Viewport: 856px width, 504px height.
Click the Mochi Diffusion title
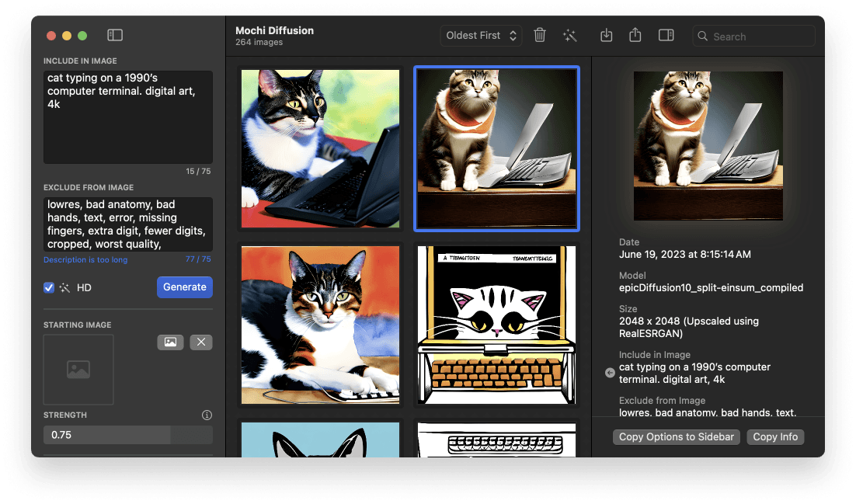point(275,30)
